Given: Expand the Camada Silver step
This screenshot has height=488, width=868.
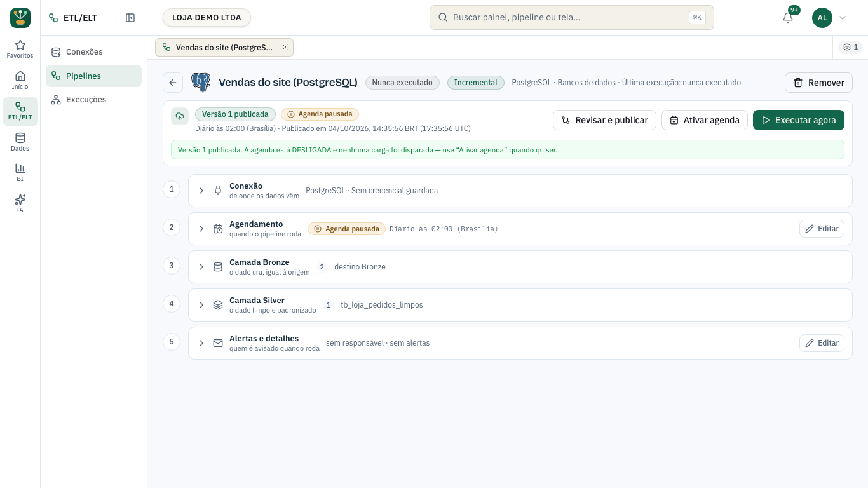Looking at the screenshot, I should [201, 305].
